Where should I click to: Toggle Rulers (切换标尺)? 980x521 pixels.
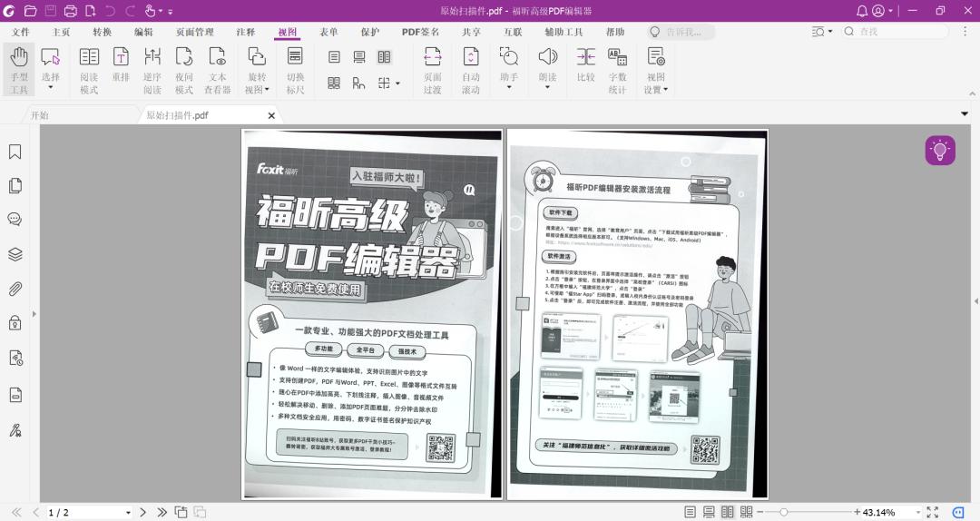click(x=295, y=69)
